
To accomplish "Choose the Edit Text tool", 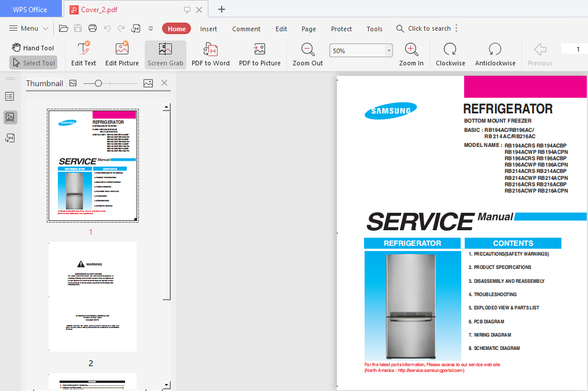I will [x=83, y=54].
